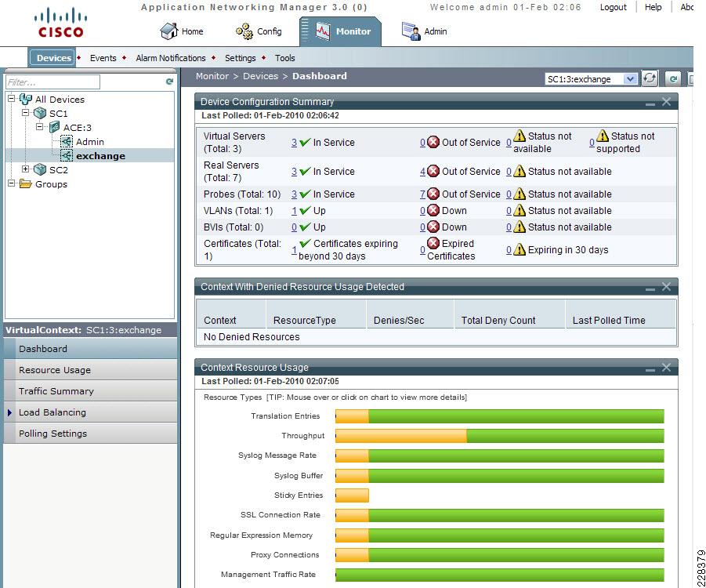Select the Groups folder in the tree
The width and height of the screenshot is (706, 588).
pyautogui.click(x=51, y=183)
